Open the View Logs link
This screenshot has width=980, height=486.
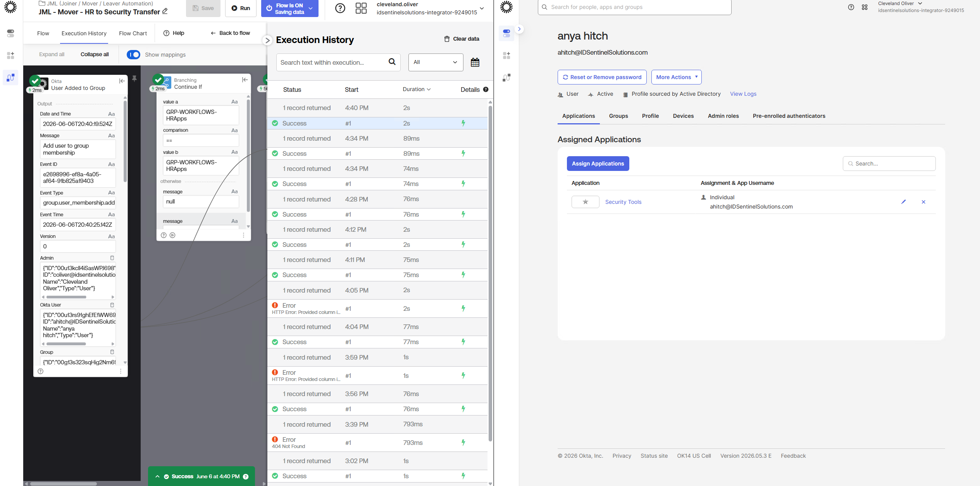point(743,94)
